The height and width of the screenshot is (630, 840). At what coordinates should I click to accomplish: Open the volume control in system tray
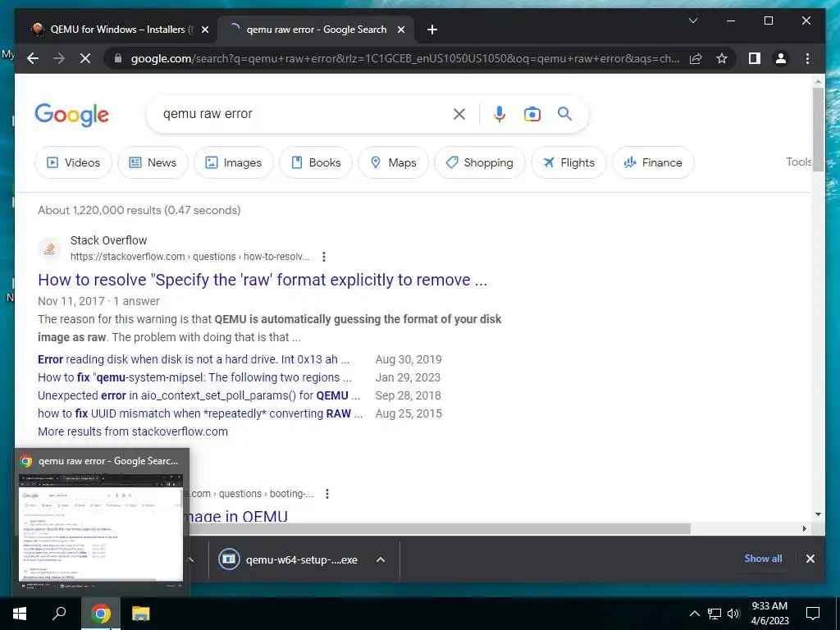pos(733,614)
